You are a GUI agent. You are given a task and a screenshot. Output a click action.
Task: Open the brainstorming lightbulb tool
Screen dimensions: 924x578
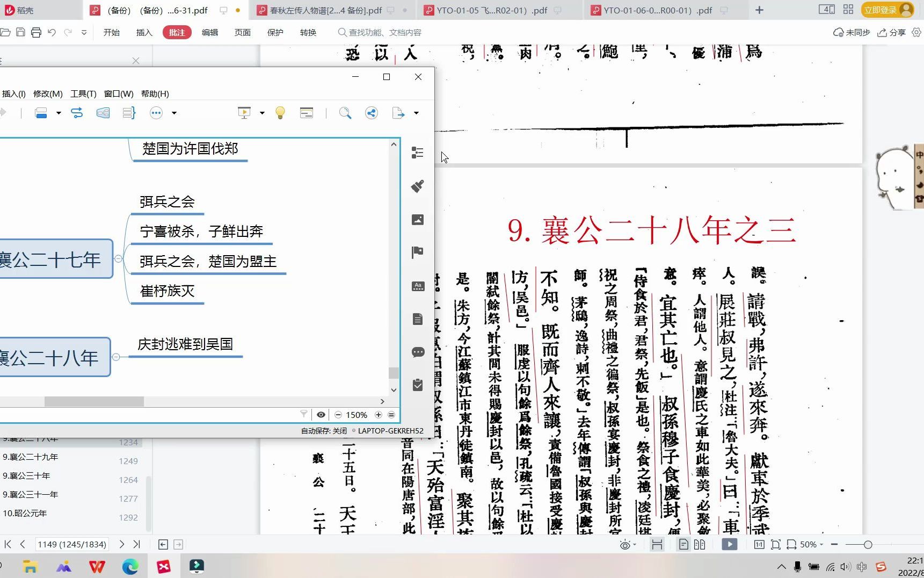pos(280,113)
